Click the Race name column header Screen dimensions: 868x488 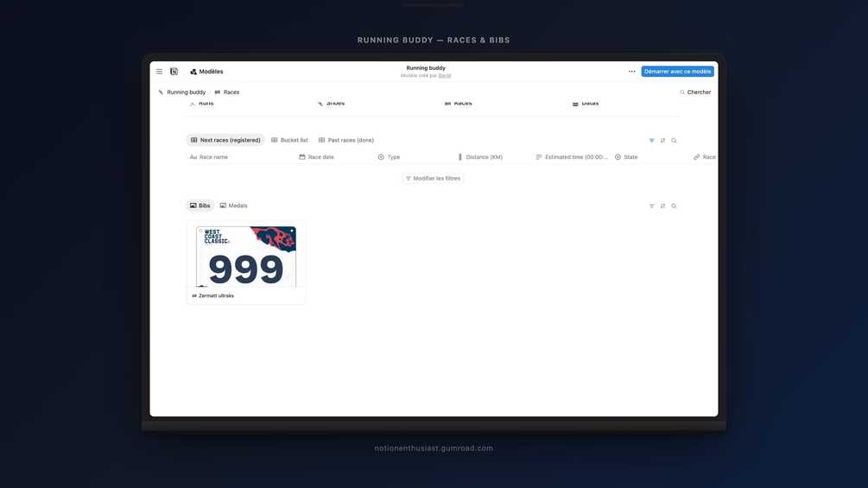point(209,157)
